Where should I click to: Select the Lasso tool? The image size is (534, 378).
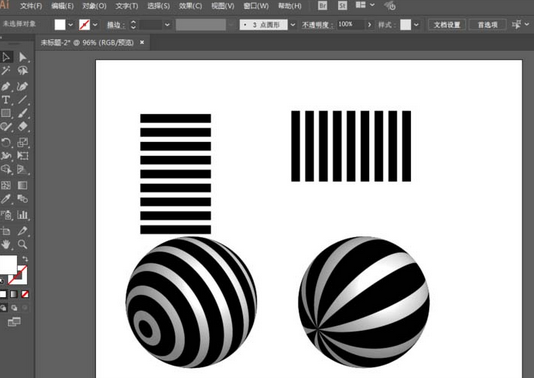(x=22, y=70)
